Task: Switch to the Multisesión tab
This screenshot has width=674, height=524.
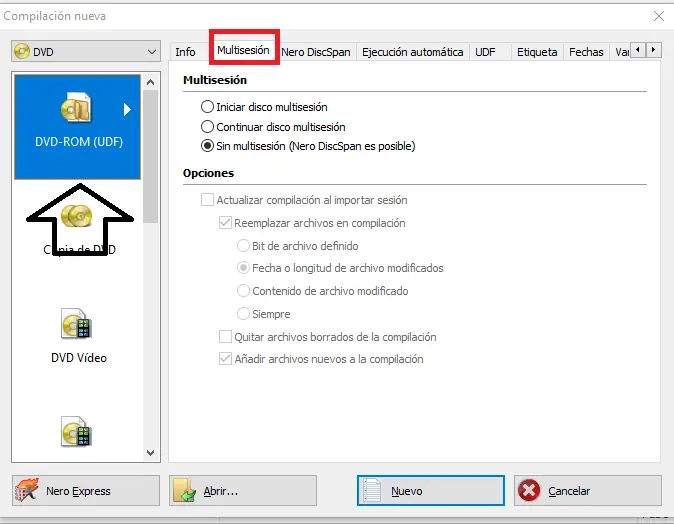Action: (243, 50)
